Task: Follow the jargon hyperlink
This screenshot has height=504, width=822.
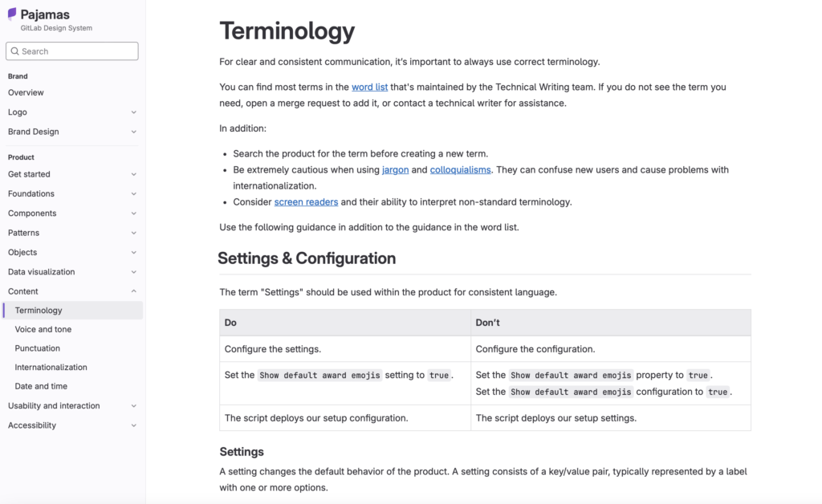Action: pos(396,169)
